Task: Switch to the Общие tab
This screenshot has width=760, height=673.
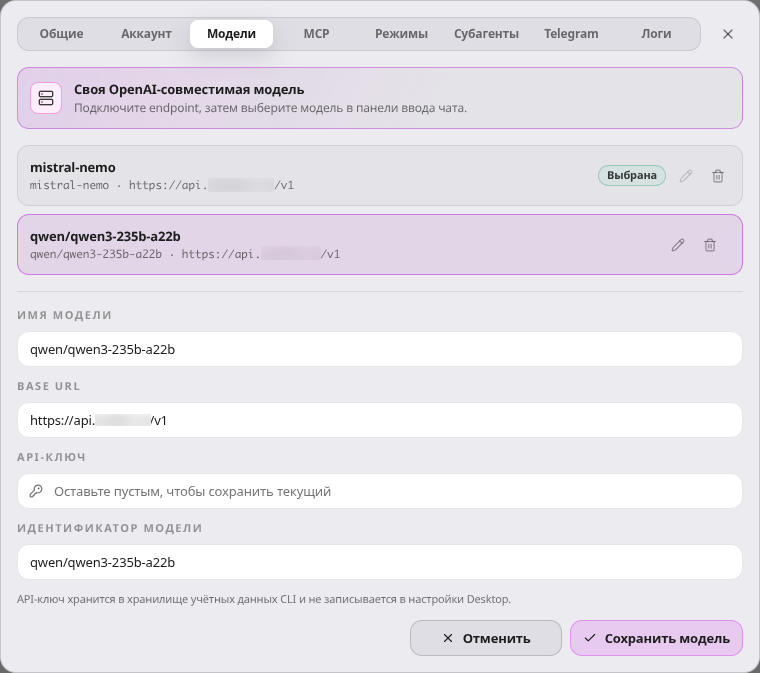Action: (x=62, y=34)
